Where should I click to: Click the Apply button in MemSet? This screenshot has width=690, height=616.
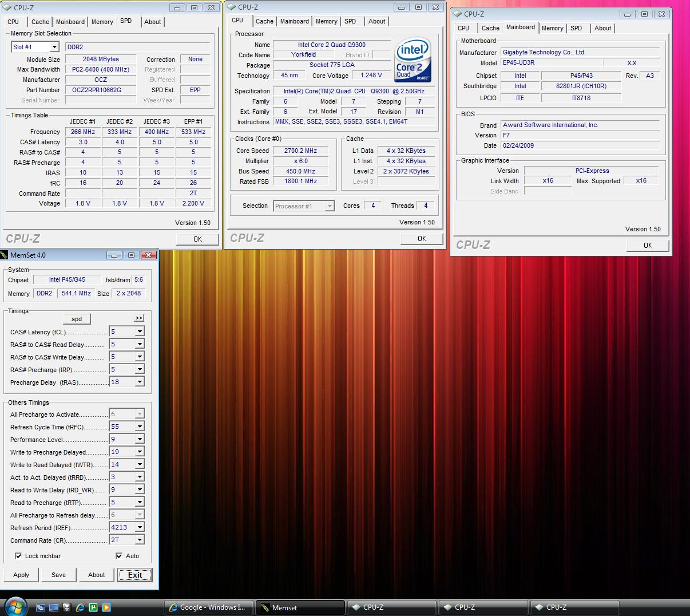[21, 575]
